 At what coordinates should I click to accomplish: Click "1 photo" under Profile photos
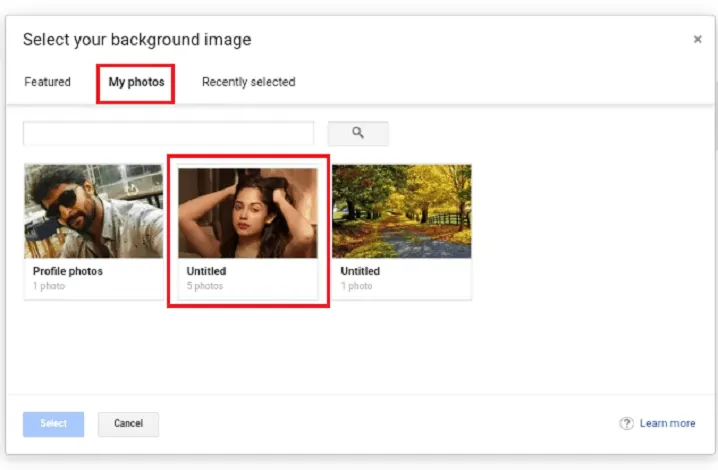(x=49, y=286)
